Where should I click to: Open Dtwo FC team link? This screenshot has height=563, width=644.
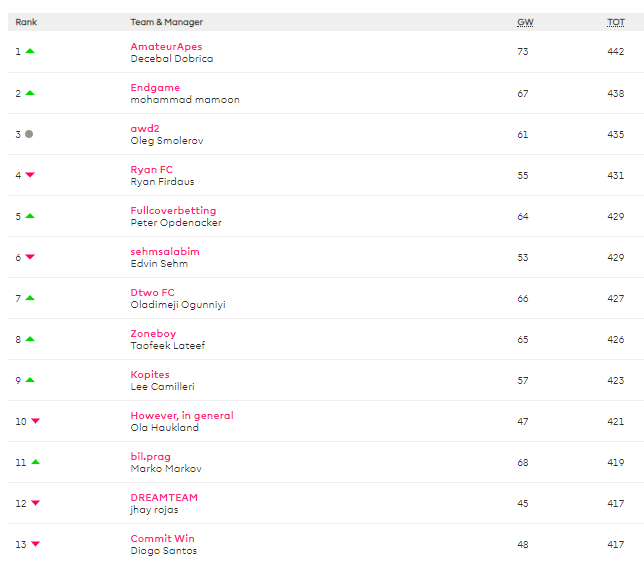(x=152, y=292)
